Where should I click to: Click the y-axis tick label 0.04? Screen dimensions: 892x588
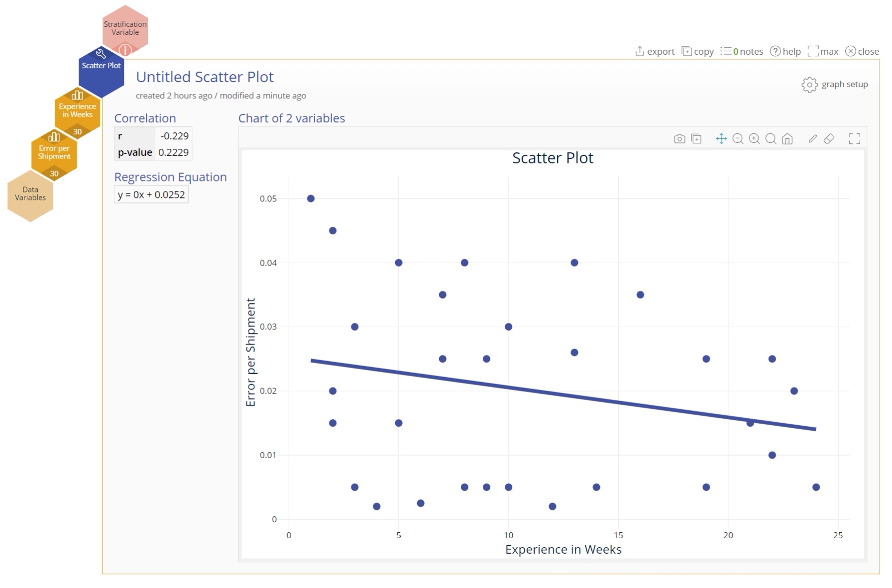click(x=268, y=263)
